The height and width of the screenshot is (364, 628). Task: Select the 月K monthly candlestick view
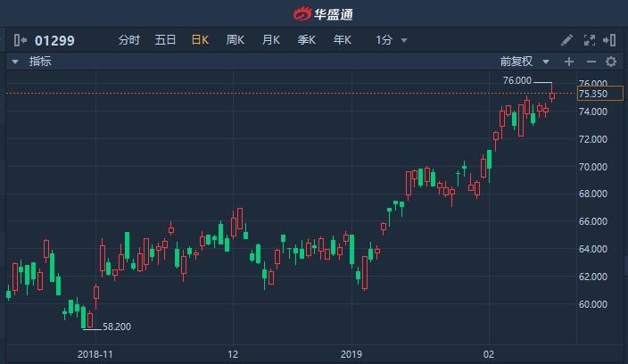coord(271,40)
